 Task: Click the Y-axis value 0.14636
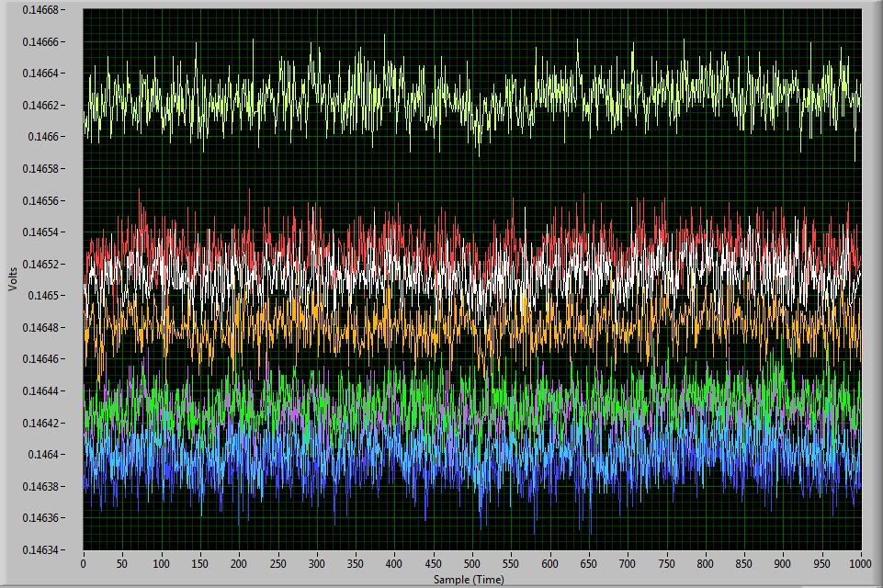[40, 517]
